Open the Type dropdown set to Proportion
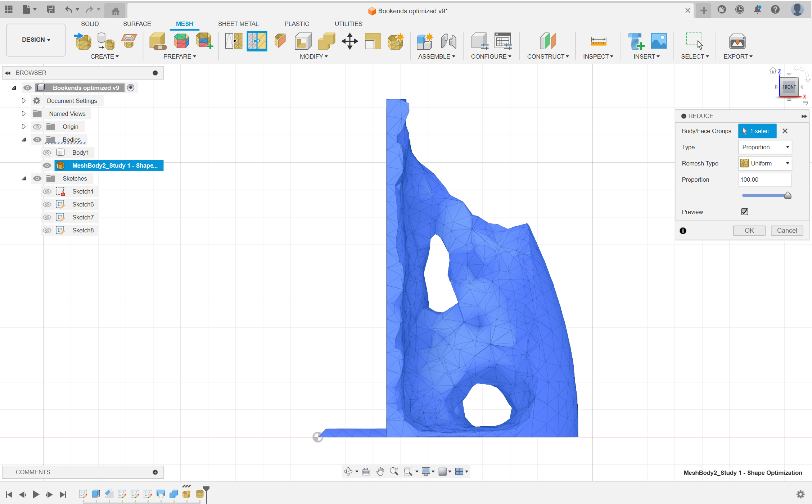Screen dimensions: 812x504 tap(765, 147)
